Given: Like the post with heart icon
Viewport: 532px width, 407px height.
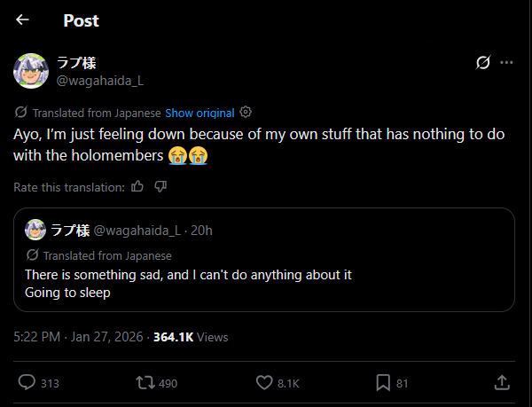Looking at the screenshot, I should [263, 383].
